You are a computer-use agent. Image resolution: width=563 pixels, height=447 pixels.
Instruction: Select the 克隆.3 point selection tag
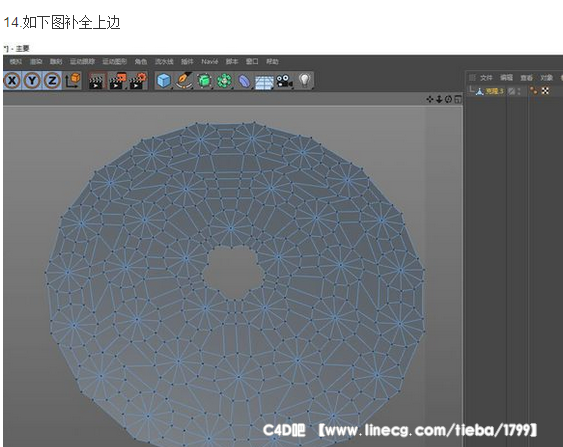click(534, 91)
